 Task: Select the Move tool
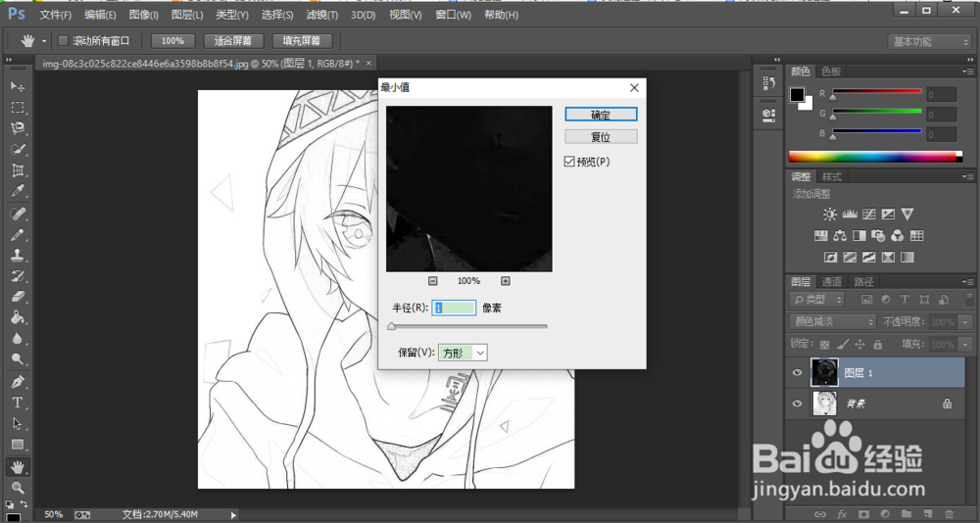tap(18, 85)
